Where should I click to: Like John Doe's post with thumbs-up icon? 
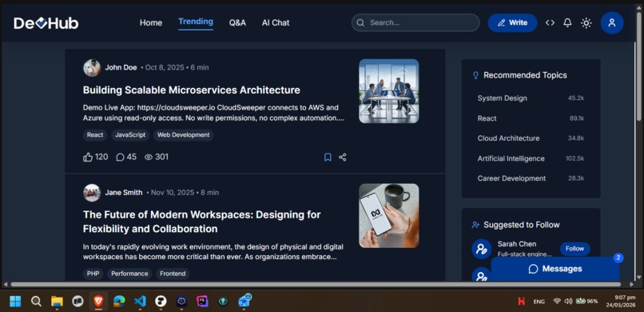(x=88, y=157)
